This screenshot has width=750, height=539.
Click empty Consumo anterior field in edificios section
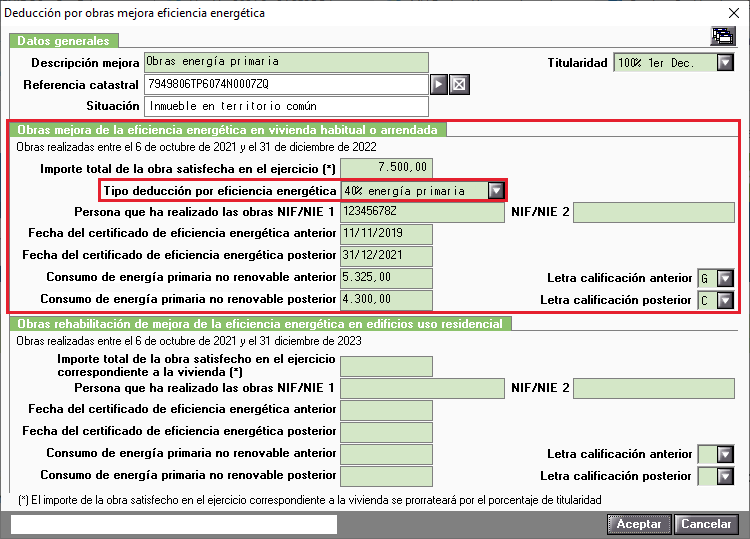tap(386, 454)
